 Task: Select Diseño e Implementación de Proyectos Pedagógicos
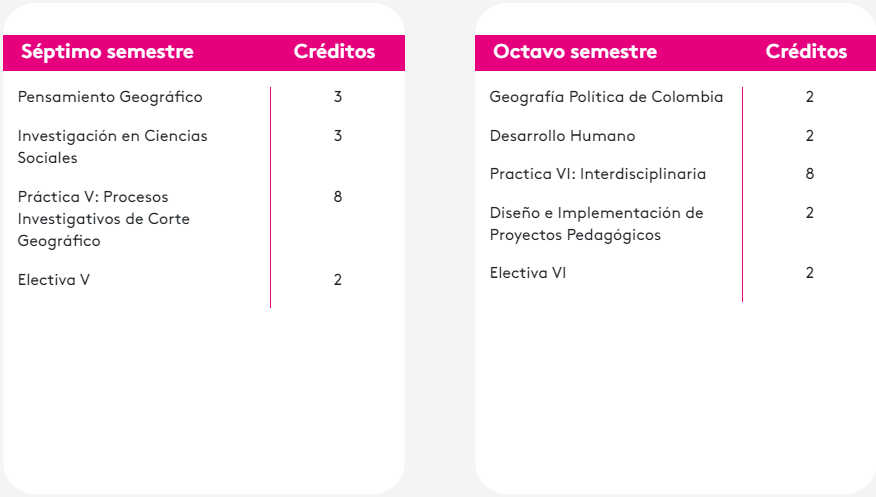[596, 224]
